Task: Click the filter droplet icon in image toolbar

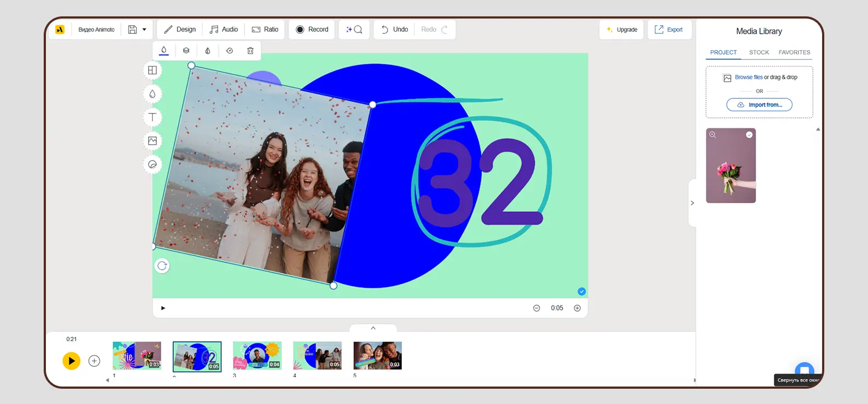Action: click(208, 51)
